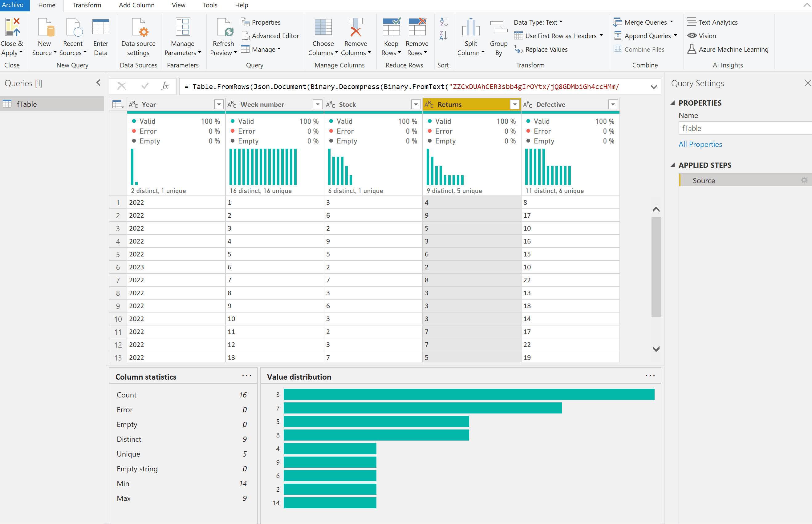This screenshot has height=524, width=812.
Task: Open Enter Data table icon
Action: (101, 27)
